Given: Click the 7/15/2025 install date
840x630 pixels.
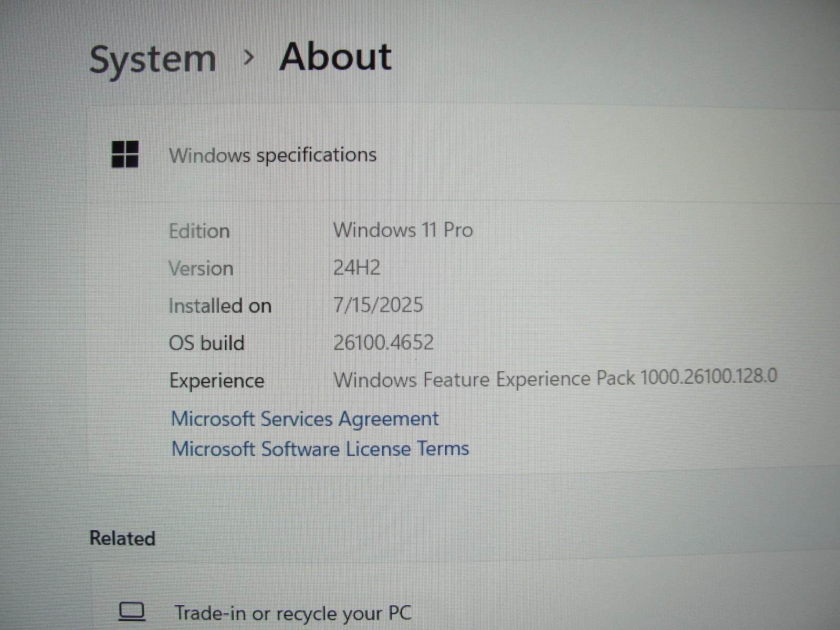Looking at the screenshot, I should coord(378,305).
